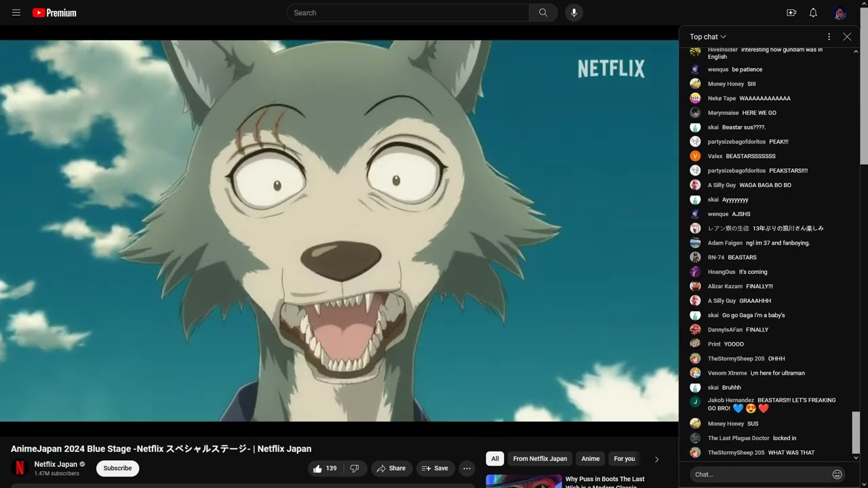
Task: Click Alizar Kazam's FINALLY!!! message
Action: click(x=759, y=286)
